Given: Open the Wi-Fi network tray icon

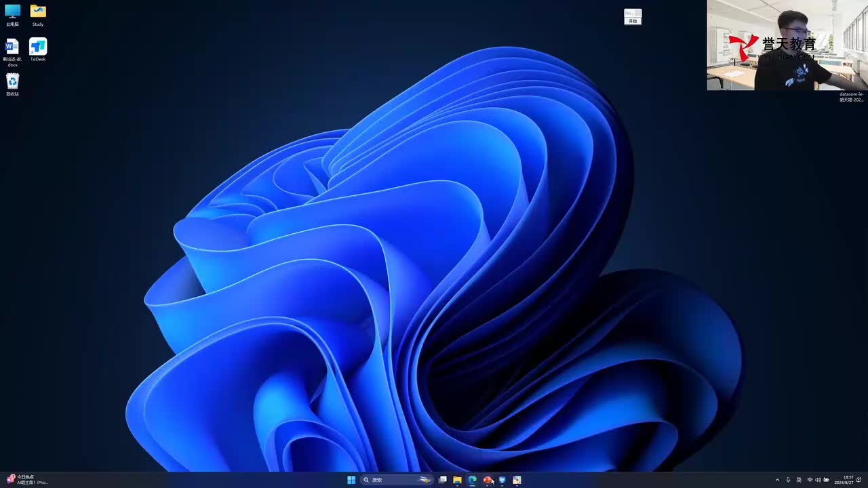Looking at the screenshot, I should click(x=810, y=480).
